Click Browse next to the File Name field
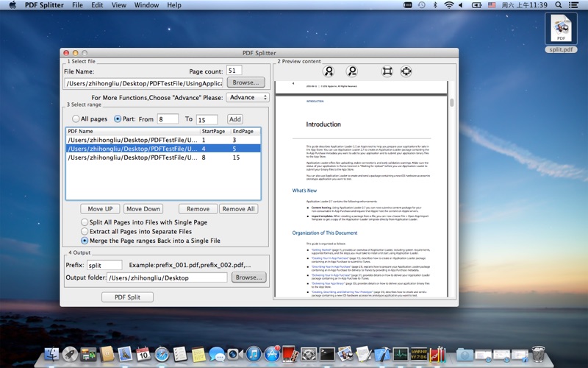The image size is (588, 368). [x=245, y=82]
